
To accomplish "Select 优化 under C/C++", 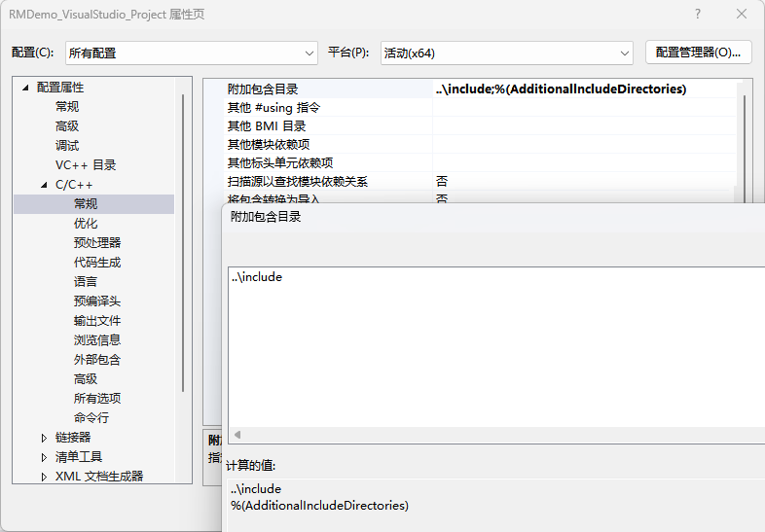I will [86, 224].
